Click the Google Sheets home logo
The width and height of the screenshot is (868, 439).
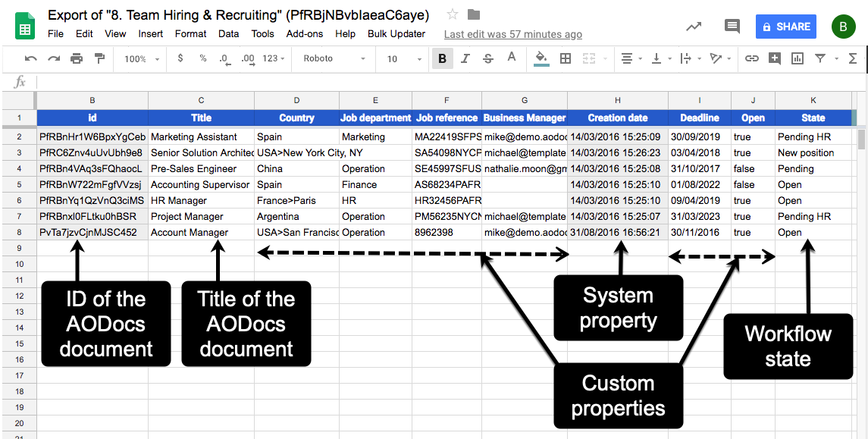point(25,26)
